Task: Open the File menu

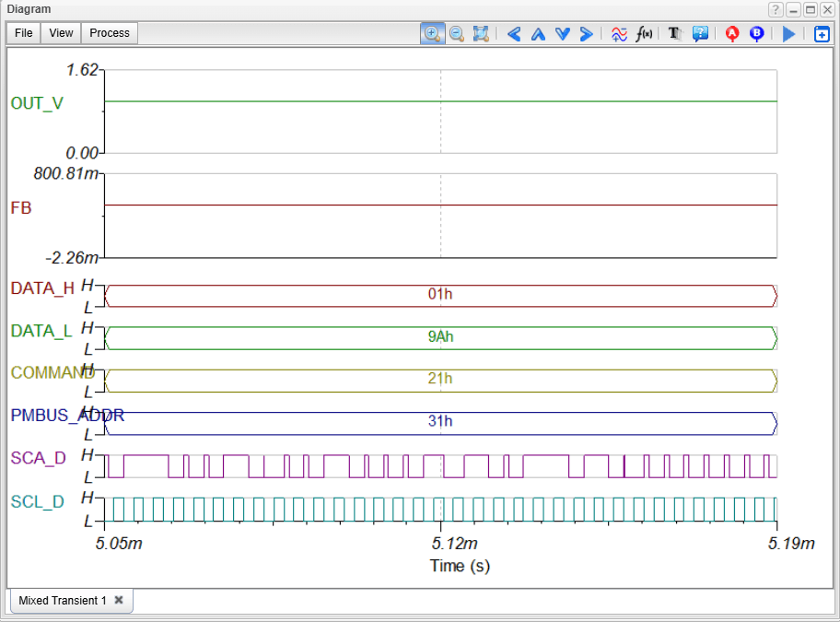Action: (24, 33)
